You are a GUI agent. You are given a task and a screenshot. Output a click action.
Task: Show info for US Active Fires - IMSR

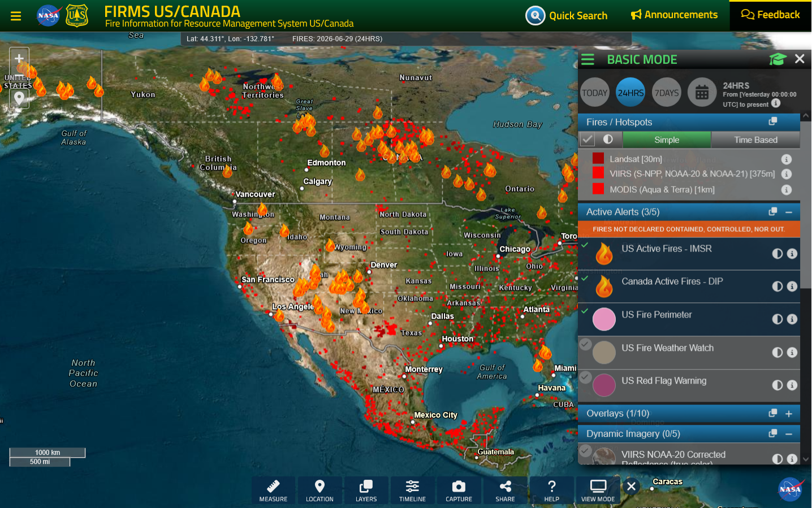pos(792,254)
